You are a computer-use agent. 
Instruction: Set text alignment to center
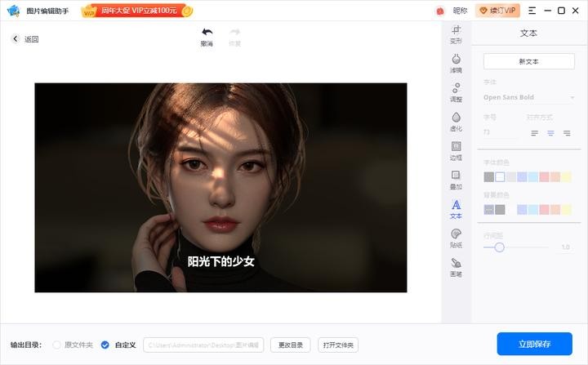click(x=550, y=132)
